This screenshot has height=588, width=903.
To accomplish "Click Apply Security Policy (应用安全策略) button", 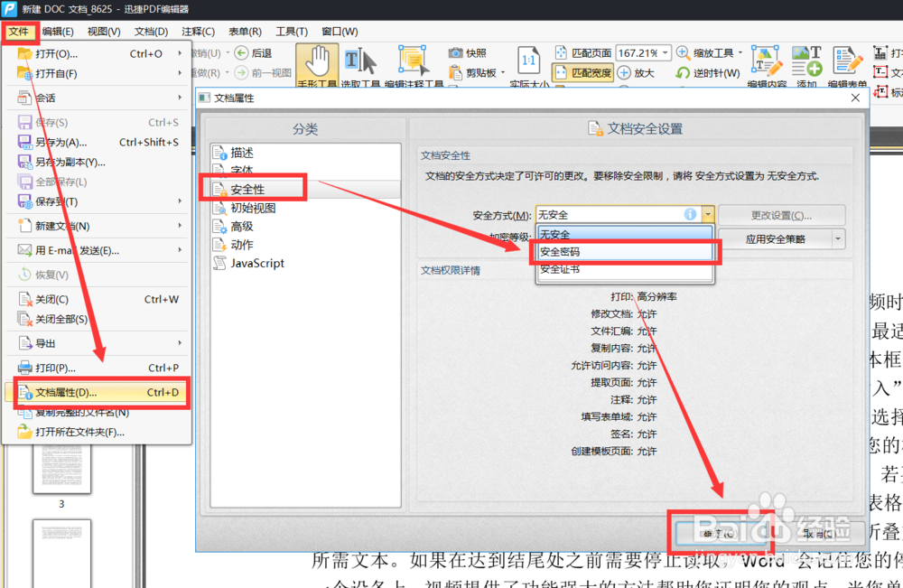I will point(775,239).
